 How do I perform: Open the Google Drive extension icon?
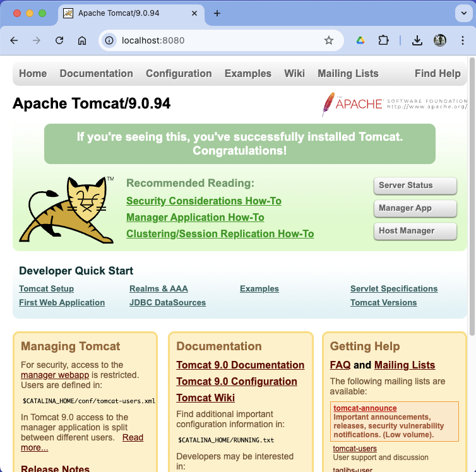tap(360, 40)
